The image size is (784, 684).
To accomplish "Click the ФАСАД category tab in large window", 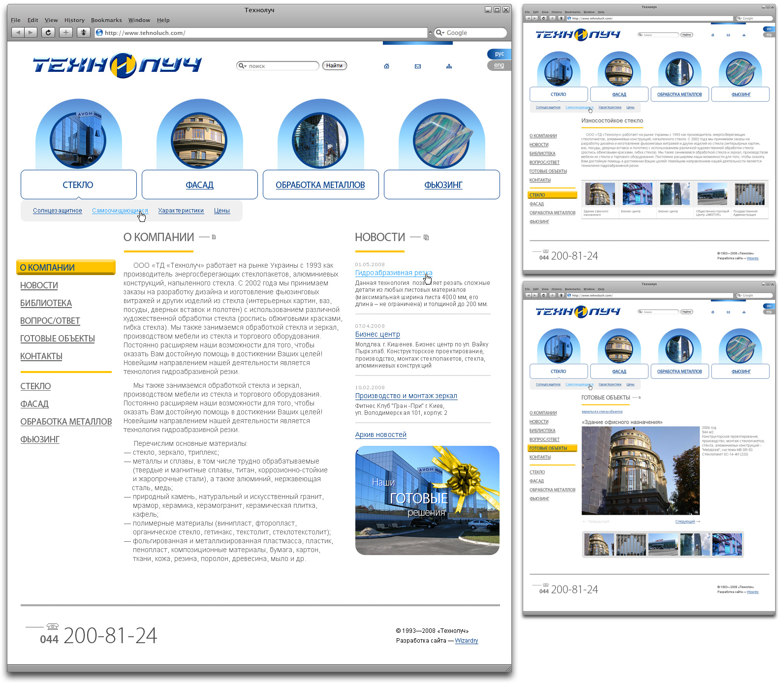I will click(x=199, y=185).
